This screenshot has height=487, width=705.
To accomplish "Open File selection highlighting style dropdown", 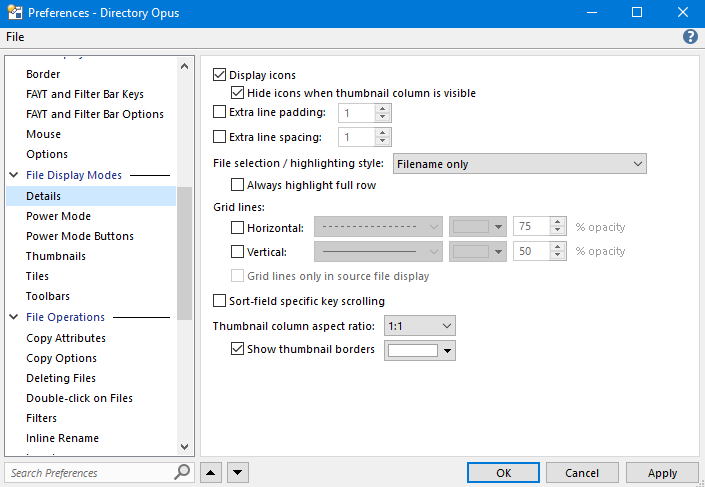I will click(x=519, y=164).
